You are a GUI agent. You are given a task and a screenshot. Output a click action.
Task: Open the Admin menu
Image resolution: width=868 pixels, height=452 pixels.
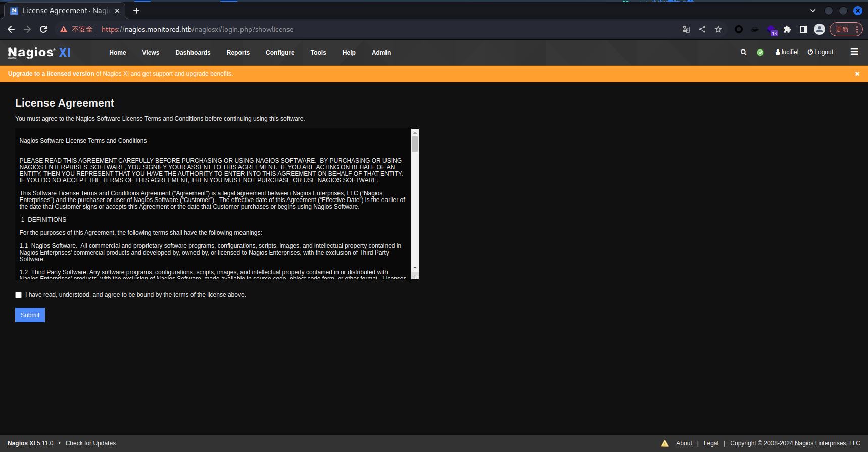(381, 53)
